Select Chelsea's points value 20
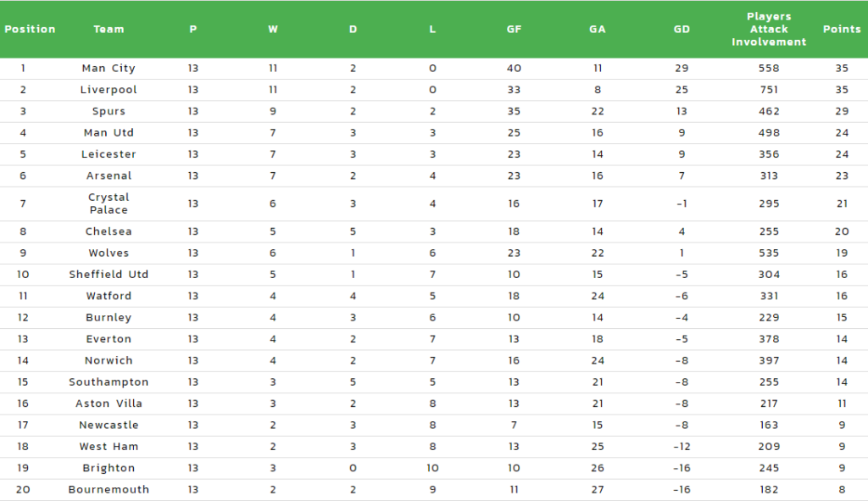Viewport: 868px width, 501px height. pos(842,231)
